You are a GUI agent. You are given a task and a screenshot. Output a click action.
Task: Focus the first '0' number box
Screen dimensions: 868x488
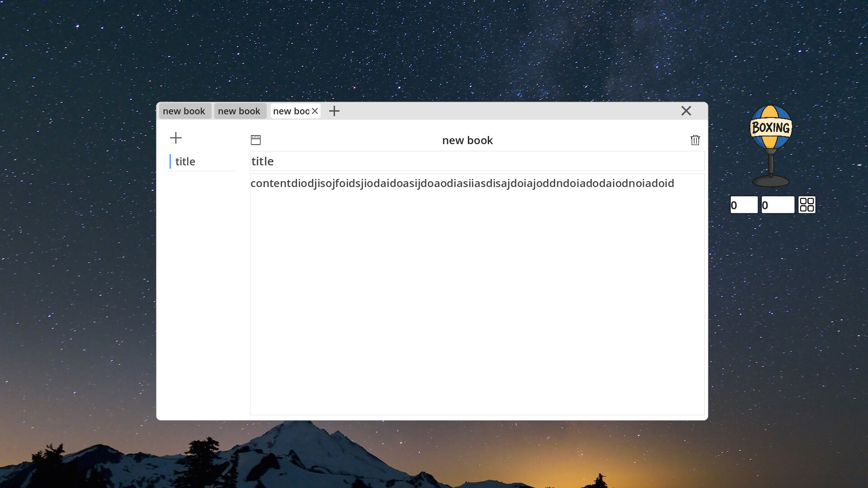[x=744, y=205]
